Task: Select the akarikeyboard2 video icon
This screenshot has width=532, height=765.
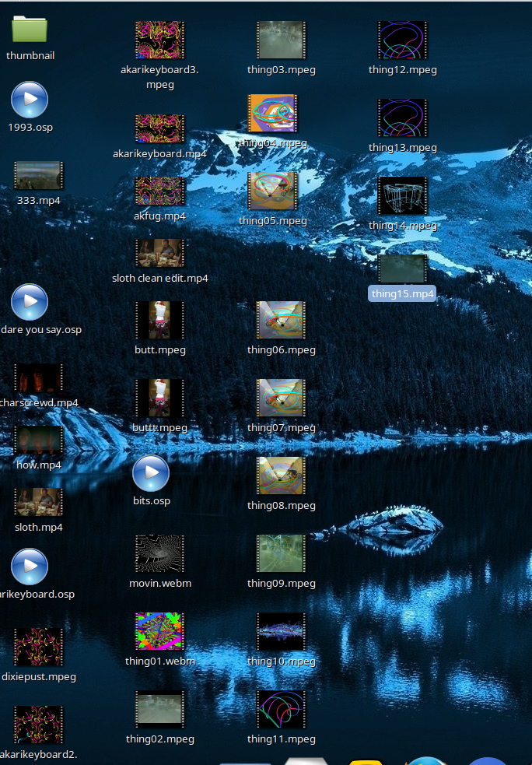Action: click(39, 725)
